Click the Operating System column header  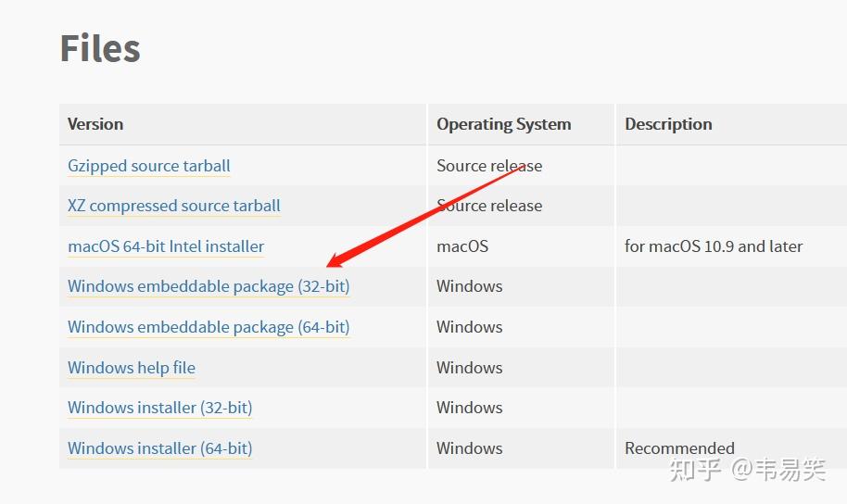pyautogui.click(x=503, y=124)
